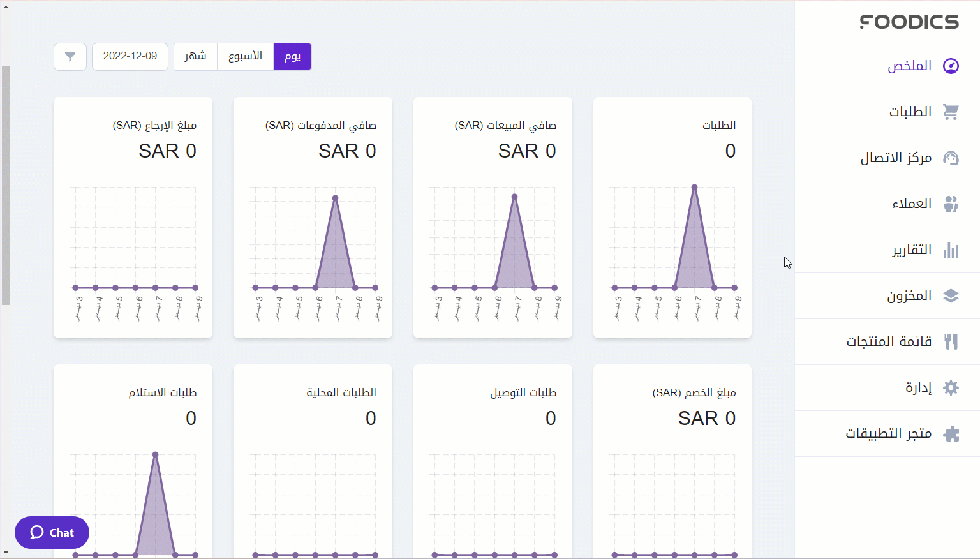This screenshot has width=980, height=559.
Task: Click the headset icon for مركز الاتصال
Action: pos(951,158)
